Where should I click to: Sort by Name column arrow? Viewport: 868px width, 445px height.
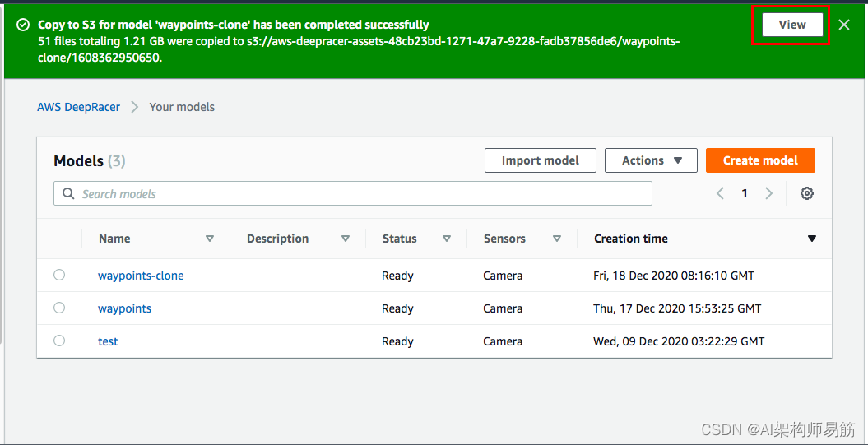point(210,239)
